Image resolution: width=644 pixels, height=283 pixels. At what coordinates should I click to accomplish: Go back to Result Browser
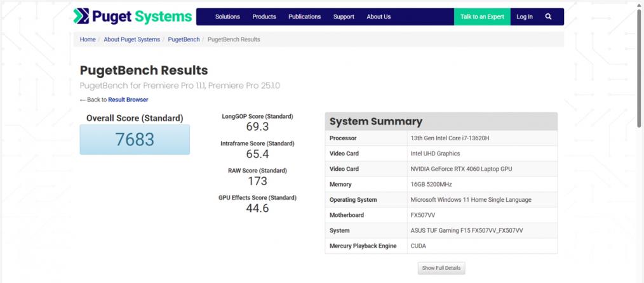[128, 100]
